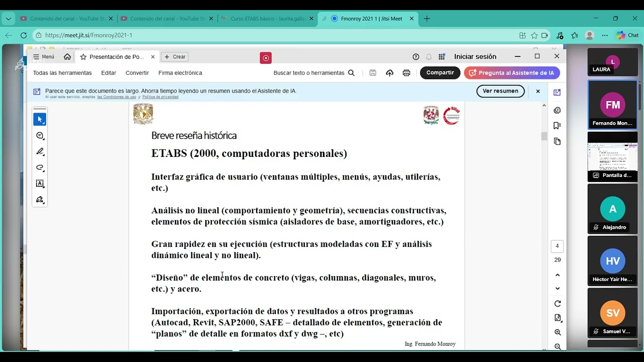Click the zoom in magnifier icon
The image size is (644, 362).
click(x=557, y=332)
